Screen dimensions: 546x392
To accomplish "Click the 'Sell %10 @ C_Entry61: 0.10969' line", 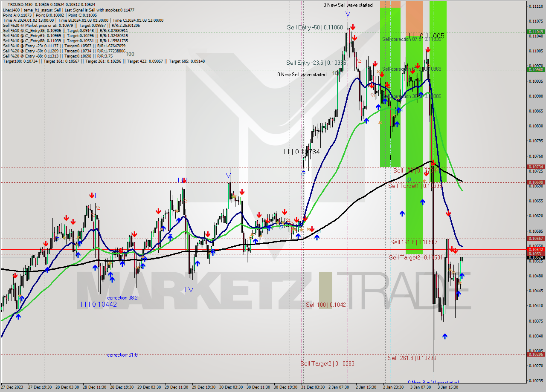I will [x=65, y=36].
